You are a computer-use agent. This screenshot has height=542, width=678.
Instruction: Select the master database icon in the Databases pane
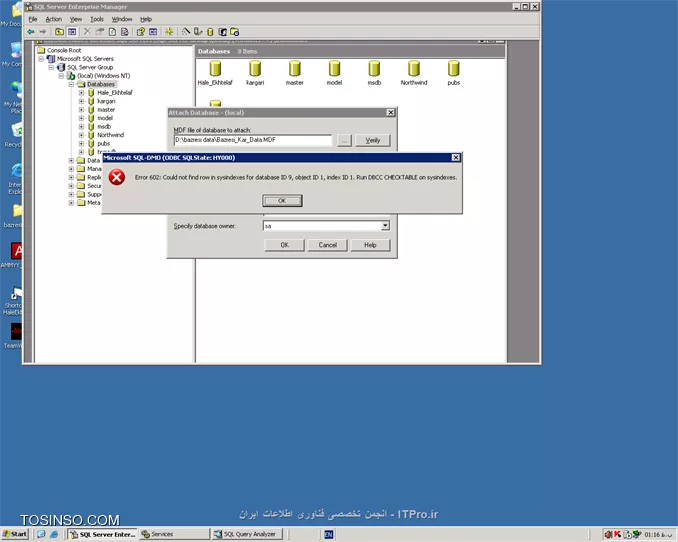(294, 73)
